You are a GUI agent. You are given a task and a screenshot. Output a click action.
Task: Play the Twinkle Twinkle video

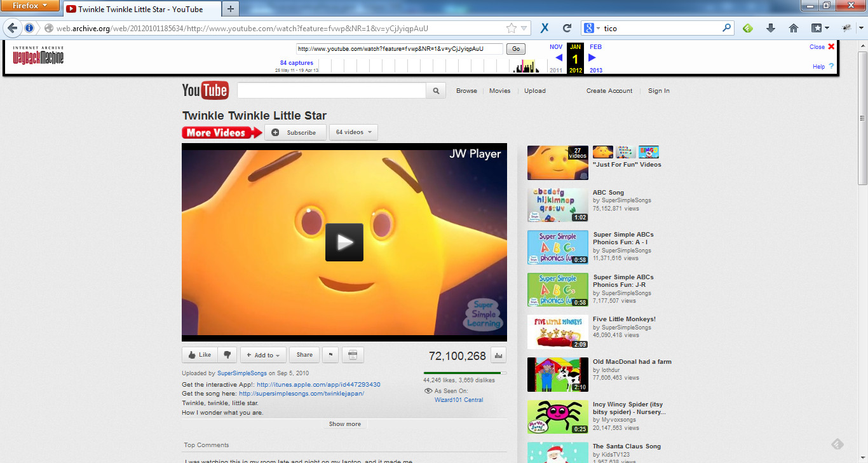(x=344, y=242)
